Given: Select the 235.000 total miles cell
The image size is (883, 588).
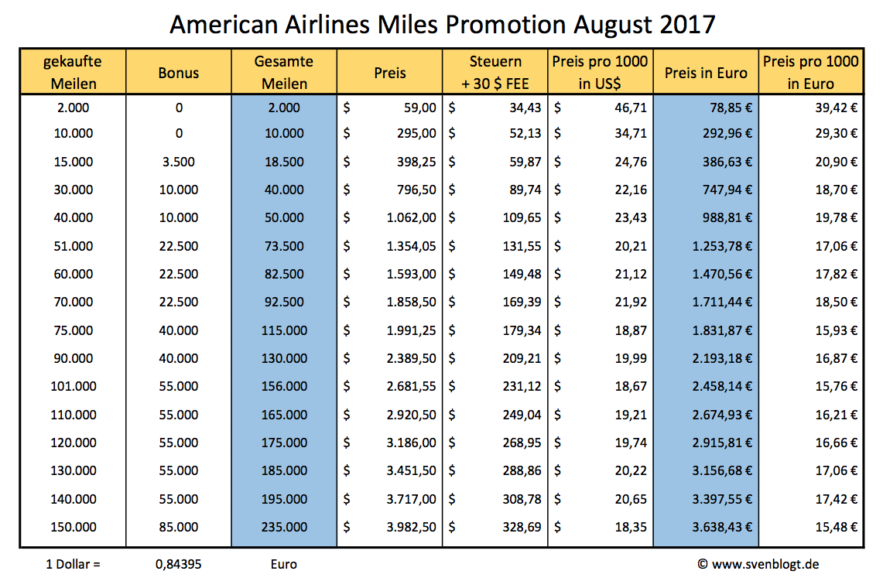Looking at the screenshot, I should 284,527.
